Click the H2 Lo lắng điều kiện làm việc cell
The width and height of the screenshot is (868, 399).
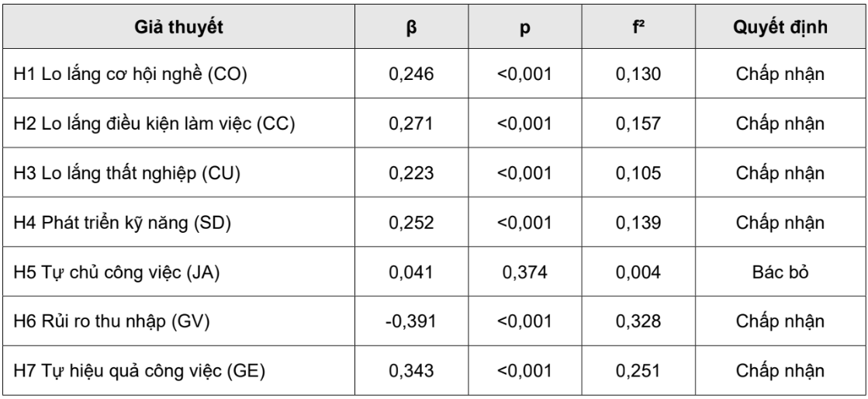(x=178, y=123)
